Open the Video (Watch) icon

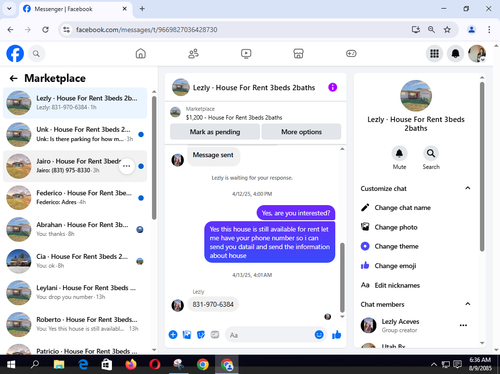[x=246, y=53]
